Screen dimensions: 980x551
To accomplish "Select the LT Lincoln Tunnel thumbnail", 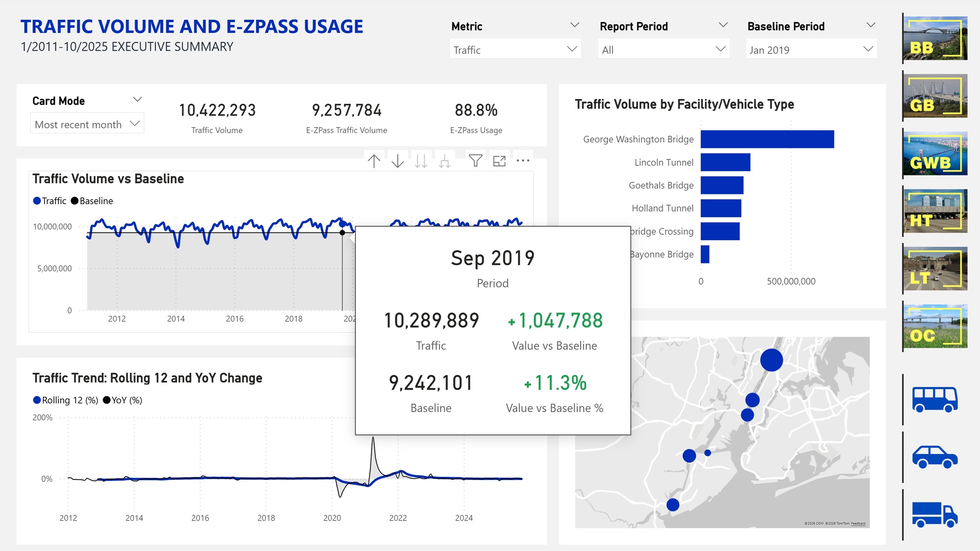I will click(935, 269).
